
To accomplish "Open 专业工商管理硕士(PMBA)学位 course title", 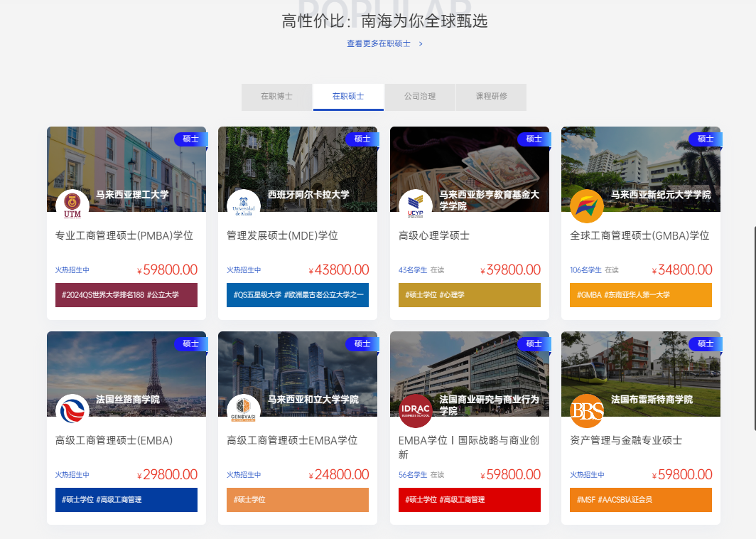I will [x=124, y=235].
